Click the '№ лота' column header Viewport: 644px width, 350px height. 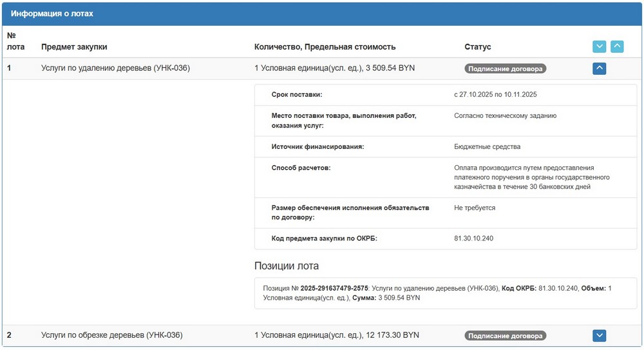(14, 41)
